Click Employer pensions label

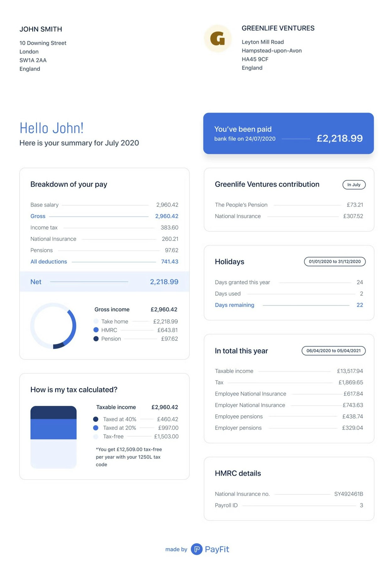(238, 428)
